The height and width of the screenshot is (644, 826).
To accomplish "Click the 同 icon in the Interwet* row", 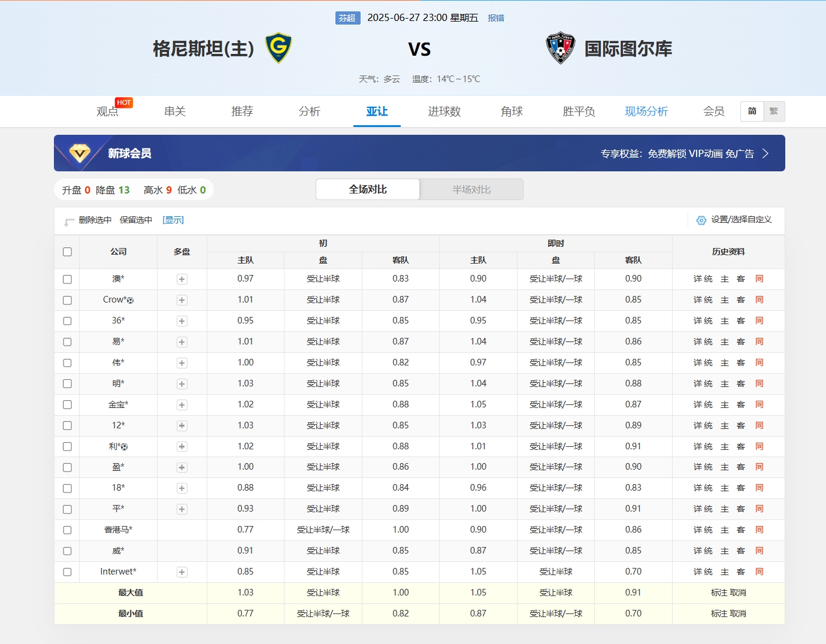I will pyautogui.click(x=760, y=572).
